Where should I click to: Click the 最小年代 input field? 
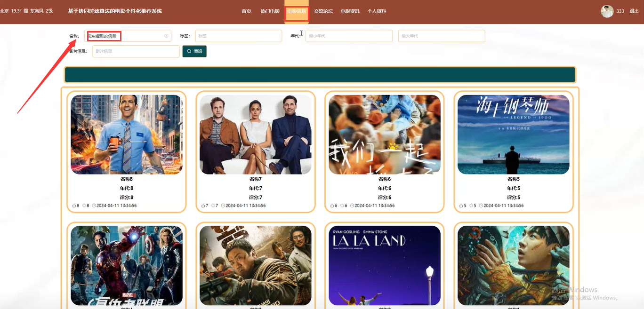pos(349,36)
